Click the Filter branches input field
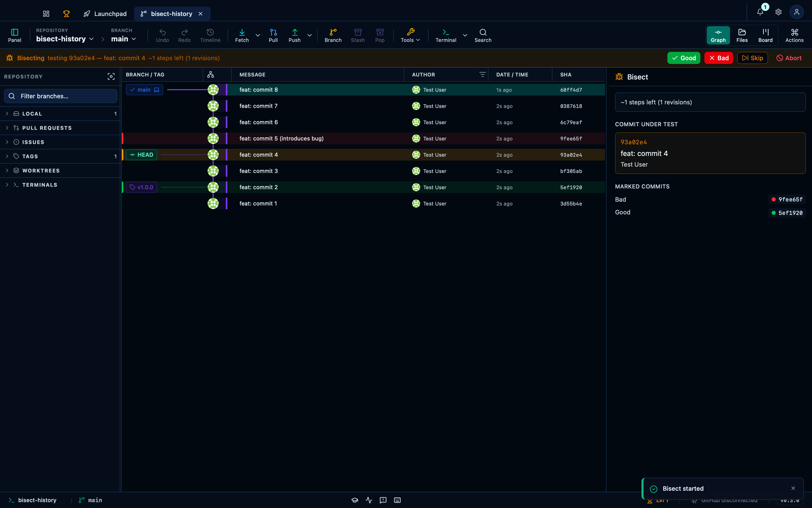The width and height of the screenshot is (812, 508). point(60,96)
